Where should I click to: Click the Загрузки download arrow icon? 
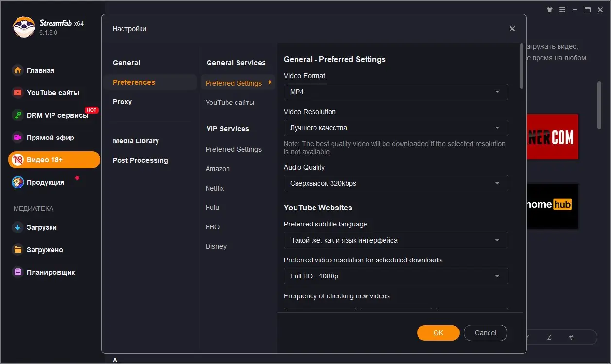tap(18, 227)
